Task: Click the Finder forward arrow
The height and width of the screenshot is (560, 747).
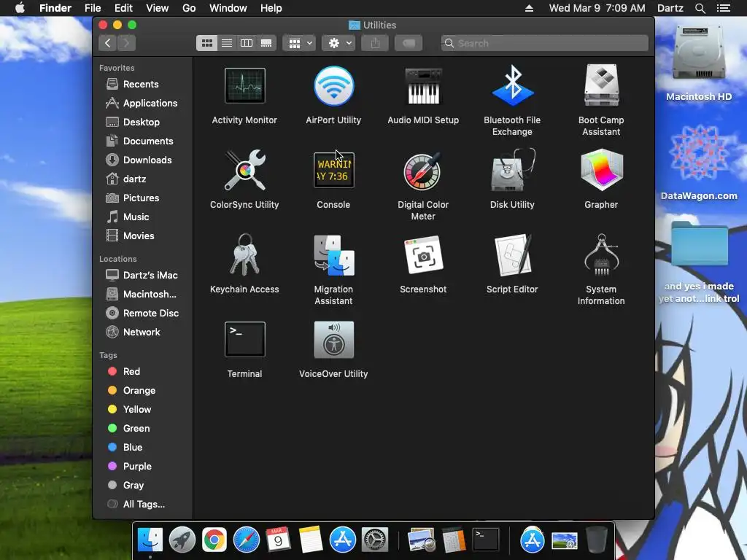Action: (126, 43)
